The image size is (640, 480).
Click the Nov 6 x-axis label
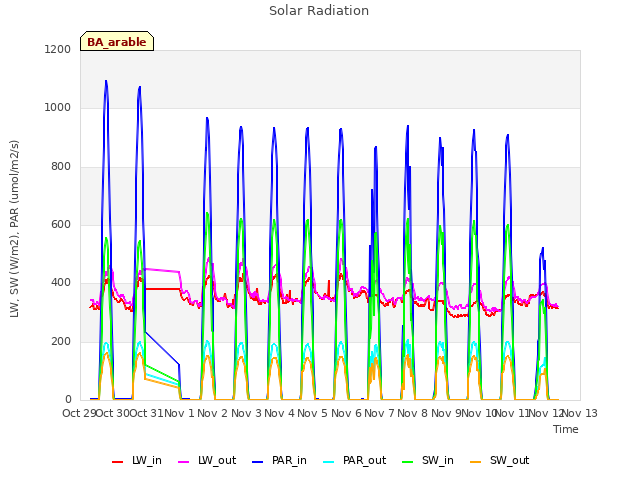click(346, 413)
